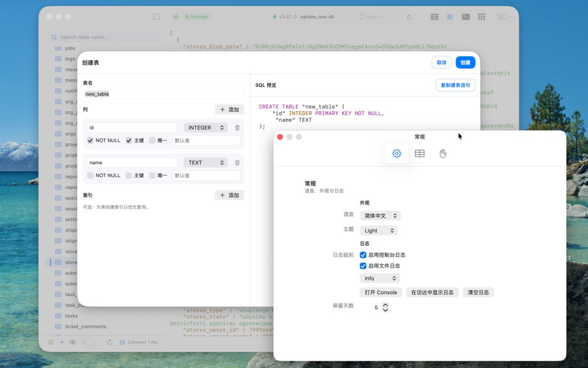588x368 pixels.
Task: Open the main schema selector in toolbar
Action: click(x=371, y=17)
